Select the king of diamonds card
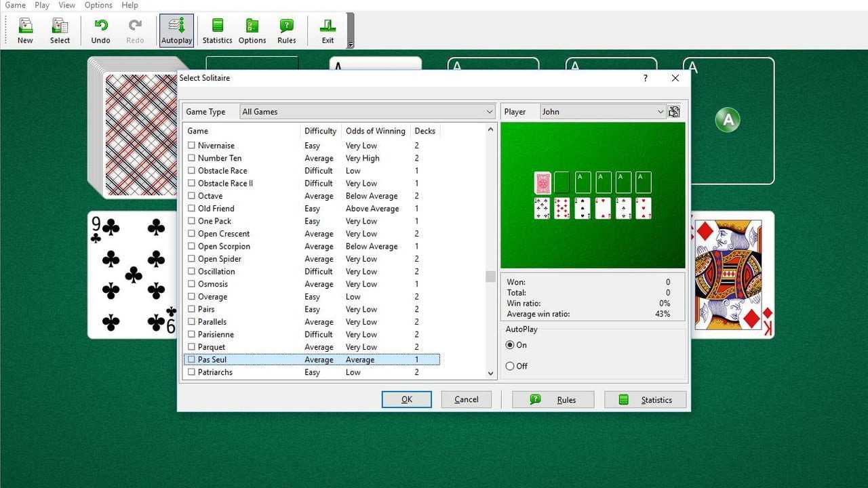Viewport: 868px width, 488px height. pyautogui.click(x=732, y=274)
